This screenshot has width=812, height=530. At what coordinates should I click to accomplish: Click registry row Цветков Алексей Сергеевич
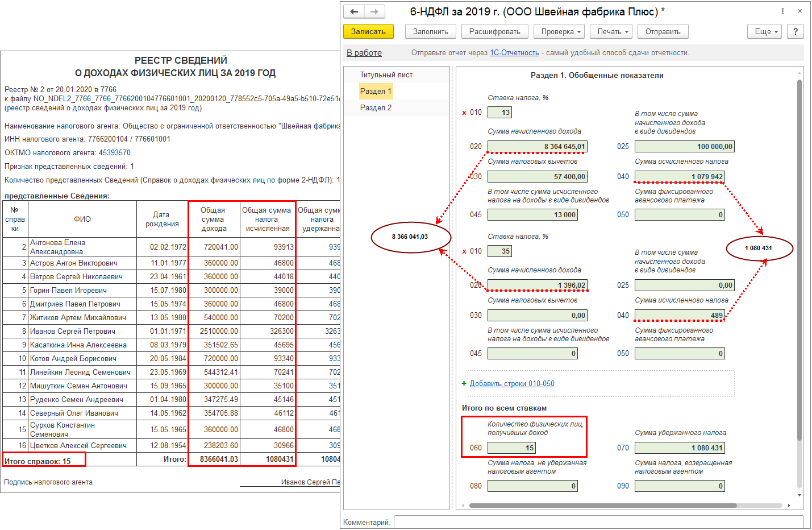172,445
